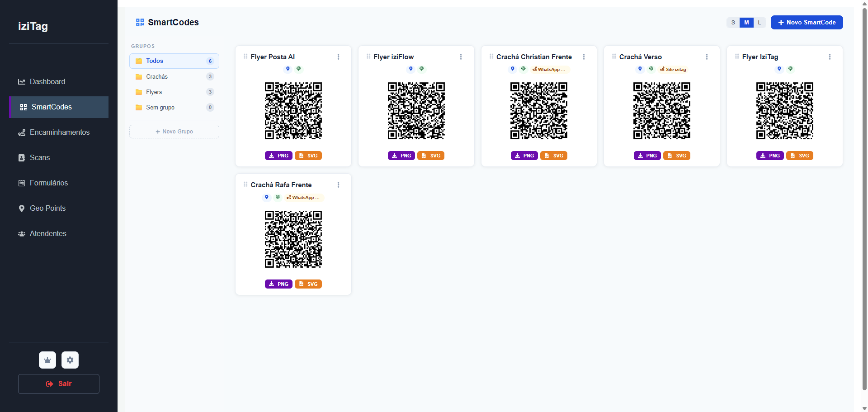Open options menu for Crachá Verso
Screen dimensions: 868x412
tap(707, 57)
